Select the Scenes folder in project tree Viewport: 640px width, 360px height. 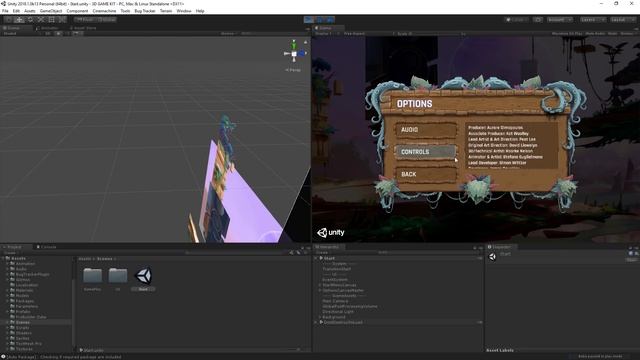pos(22,322)
